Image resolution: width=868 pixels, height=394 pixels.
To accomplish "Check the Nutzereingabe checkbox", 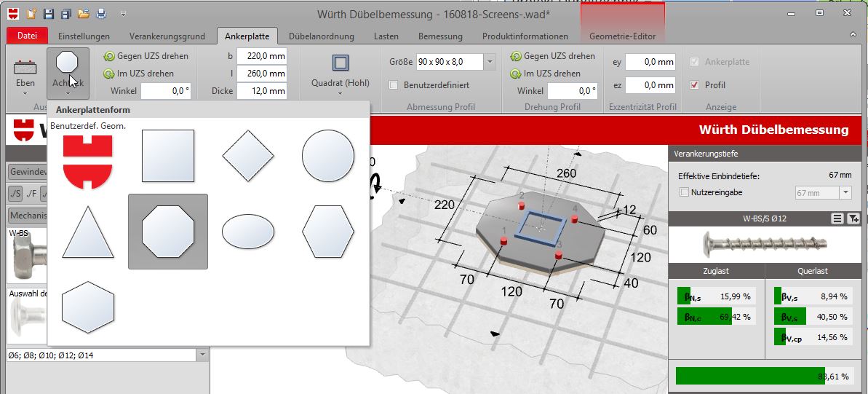I will click(x=684, y=192).
